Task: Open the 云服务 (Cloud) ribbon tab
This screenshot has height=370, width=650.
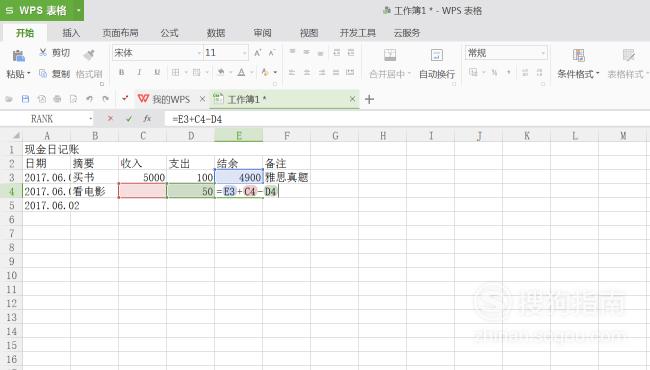Action: (407, 33)
